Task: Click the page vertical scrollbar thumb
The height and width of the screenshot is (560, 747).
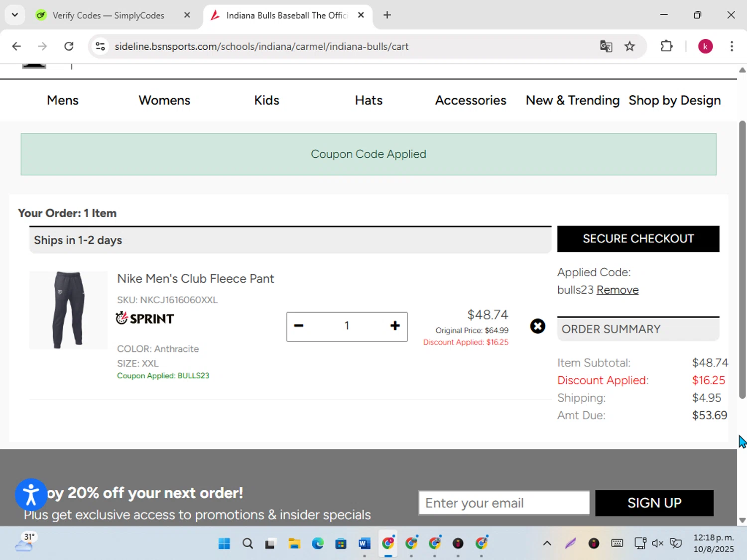Action: coord(742,259)
